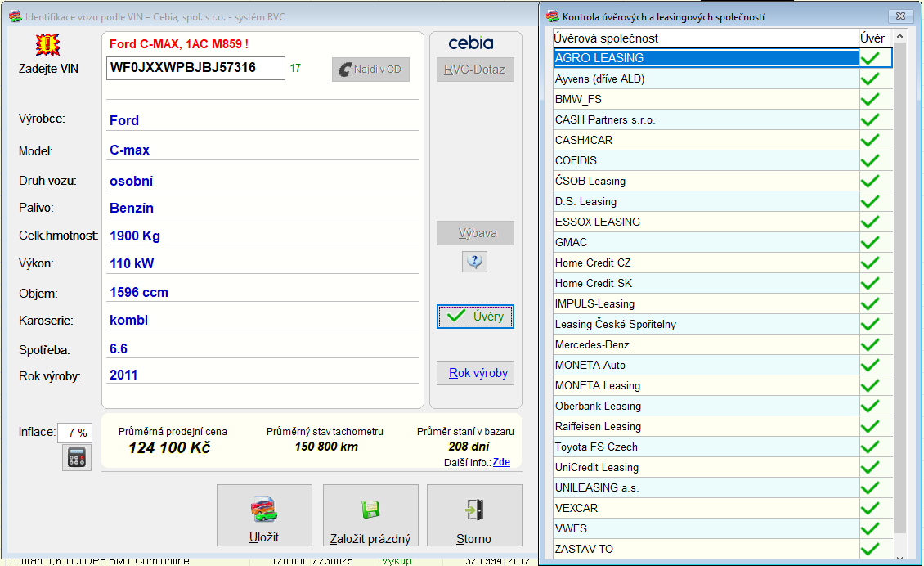924x566 pixels.
Task: Select the Raiffeisen Leasing row
Action: (x=723, y=427)
